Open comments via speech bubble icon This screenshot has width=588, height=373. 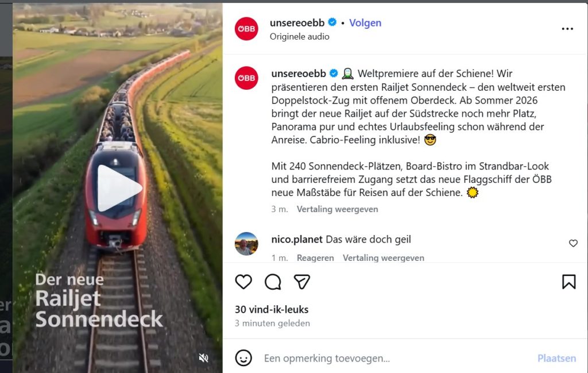[273, 282]
